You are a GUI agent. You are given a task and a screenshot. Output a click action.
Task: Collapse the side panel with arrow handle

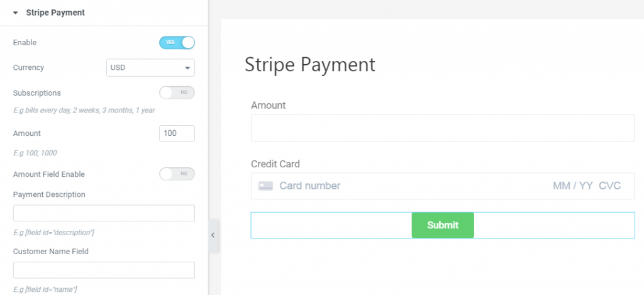click(x=213, y=235)
